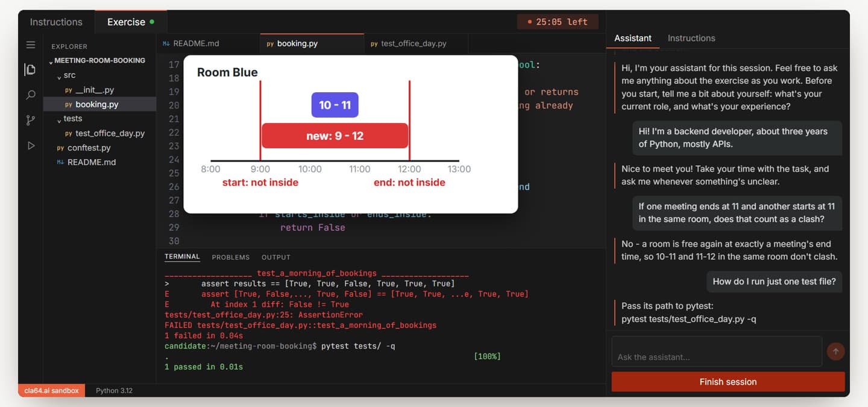
Task: Click the 'end: not inside' diagram label
Action: (x=409, y=183)
